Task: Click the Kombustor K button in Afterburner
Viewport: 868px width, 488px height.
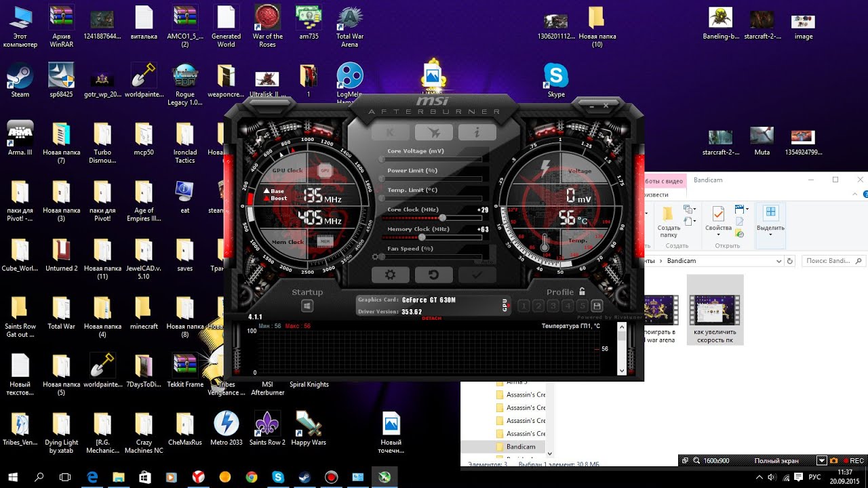Action: pyautogui.click(x=390, y=132)
